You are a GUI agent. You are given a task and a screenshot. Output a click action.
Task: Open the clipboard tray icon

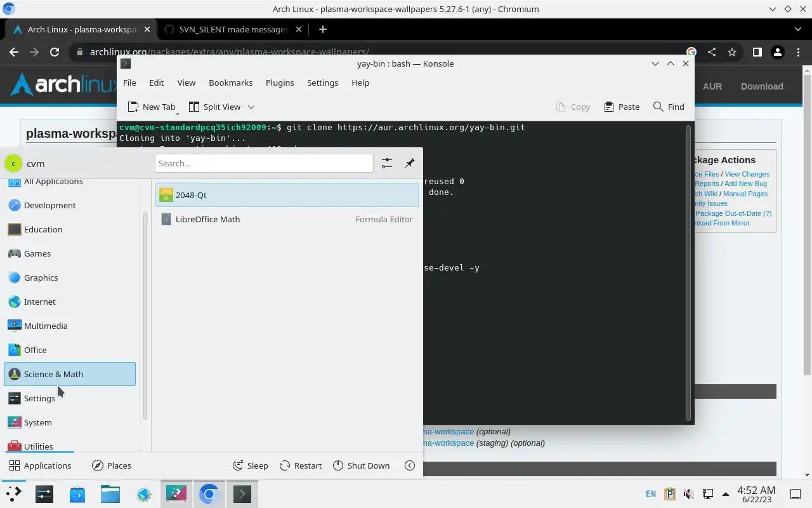coord(669,494)
